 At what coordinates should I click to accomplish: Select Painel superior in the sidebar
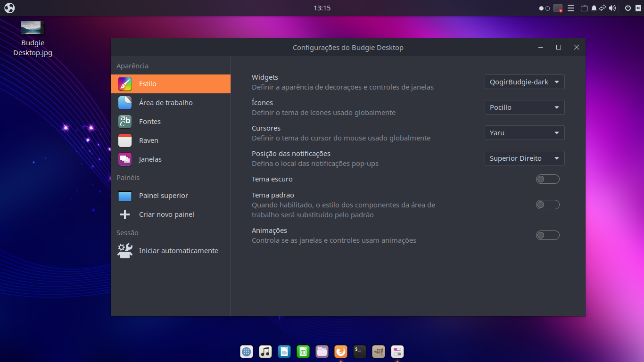(x=164, y=195)
